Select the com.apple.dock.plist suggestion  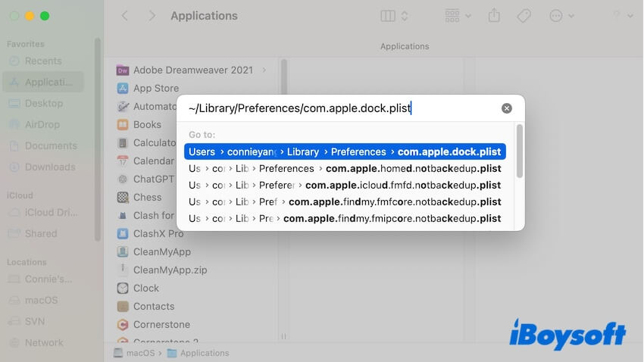[345, 151]
